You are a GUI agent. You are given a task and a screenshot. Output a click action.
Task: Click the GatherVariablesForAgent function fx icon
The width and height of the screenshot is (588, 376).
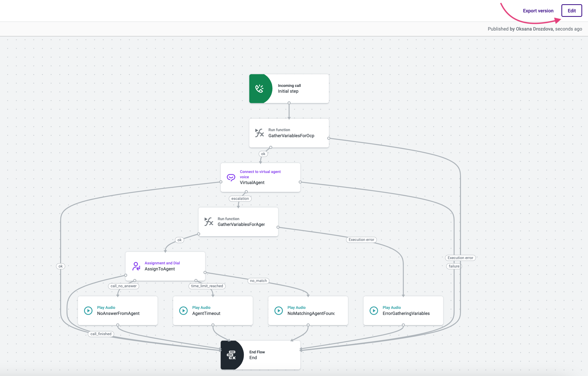click(x=209, y=222)
